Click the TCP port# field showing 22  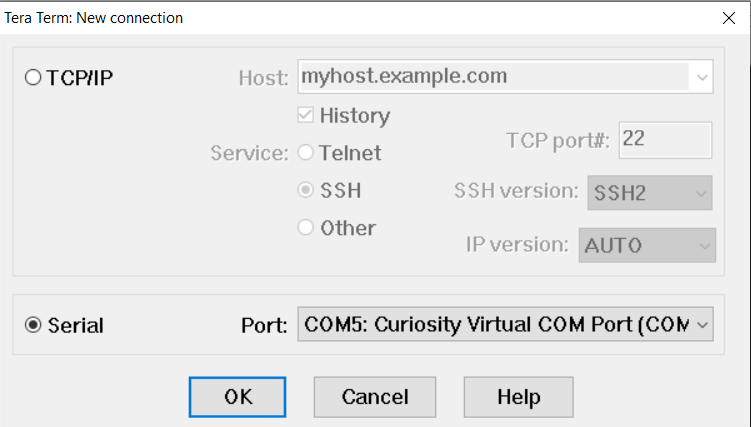(x=665, y=140)
